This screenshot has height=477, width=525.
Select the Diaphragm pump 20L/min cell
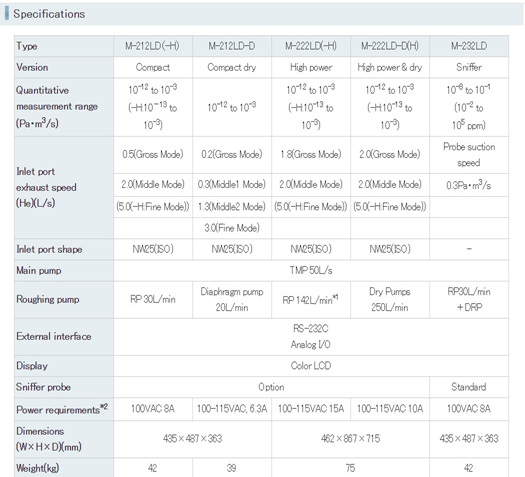[232, 300]
